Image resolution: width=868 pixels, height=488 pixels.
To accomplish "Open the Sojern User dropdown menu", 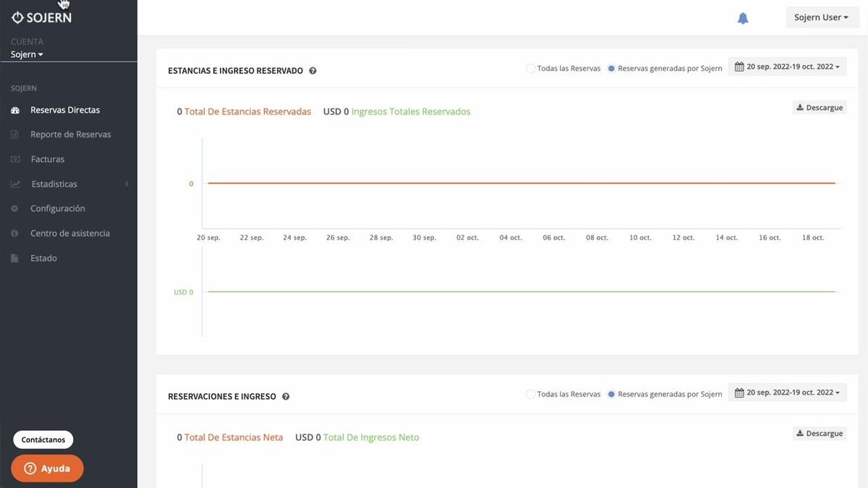I will (x=821, y=17).
